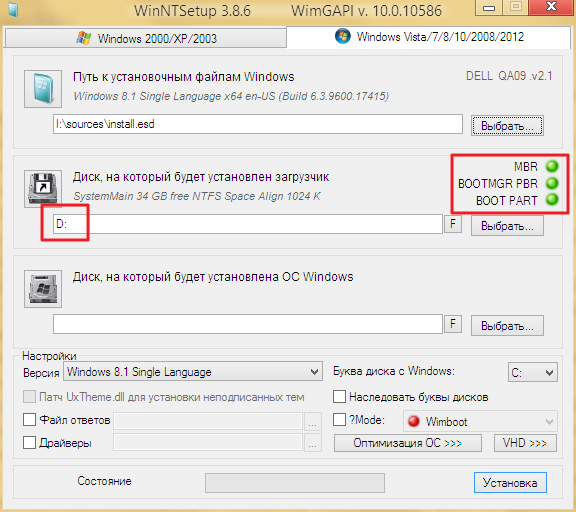Switch to the Windows 2000/XP/2003 tab
The width and height of the screenshot is (576, 512).
click(146, 38)
